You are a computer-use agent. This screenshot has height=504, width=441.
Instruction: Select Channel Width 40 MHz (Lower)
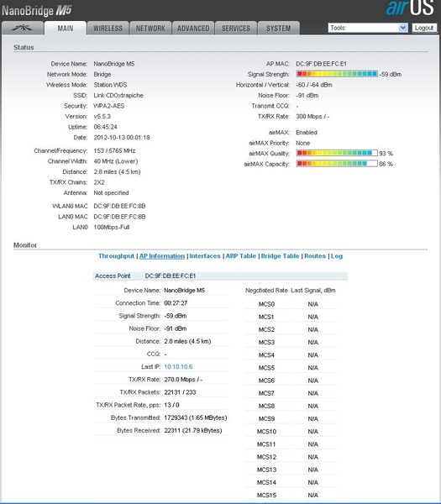click(x=116, y=161)
